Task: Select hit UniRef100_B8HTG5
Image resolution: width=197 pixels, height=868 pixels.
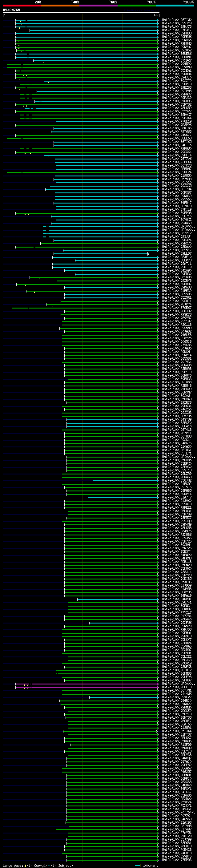Action: point(177,718)
